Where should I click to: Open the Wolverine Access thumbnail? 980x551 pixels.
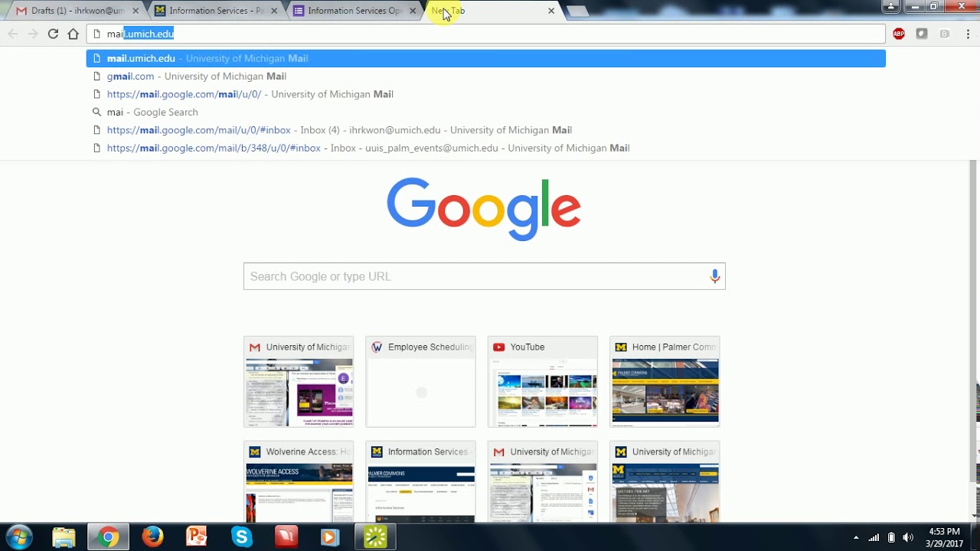[299, 482]
